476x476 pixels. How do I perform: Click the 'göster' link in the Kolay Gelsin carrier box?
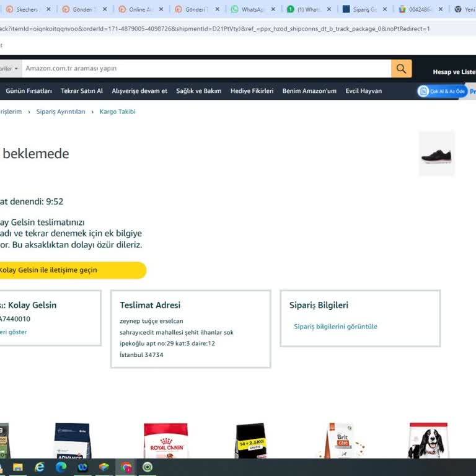pyautogui.click(x=14, y=332)
